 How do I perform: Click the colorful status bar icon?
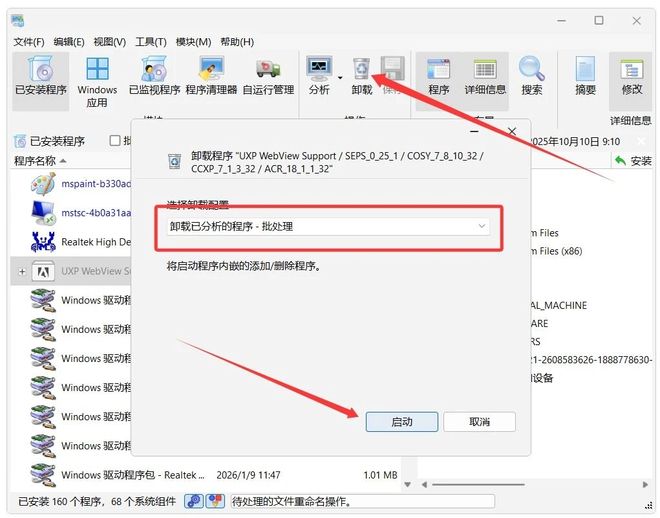(x=216, y=501)
